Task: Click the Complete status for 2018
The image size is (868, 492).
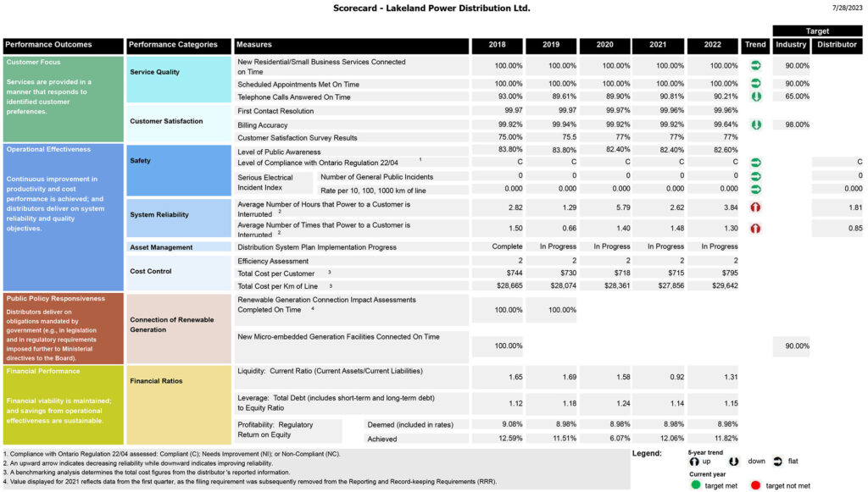Action: 507,246
